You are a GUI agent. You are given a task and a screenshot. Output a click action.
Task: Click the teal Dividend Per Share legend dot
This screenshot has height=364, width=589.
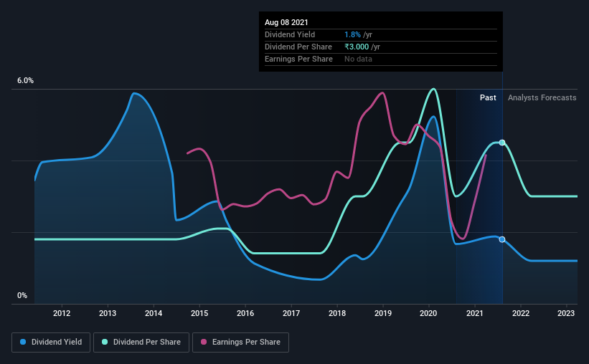[x=105, y=342]
